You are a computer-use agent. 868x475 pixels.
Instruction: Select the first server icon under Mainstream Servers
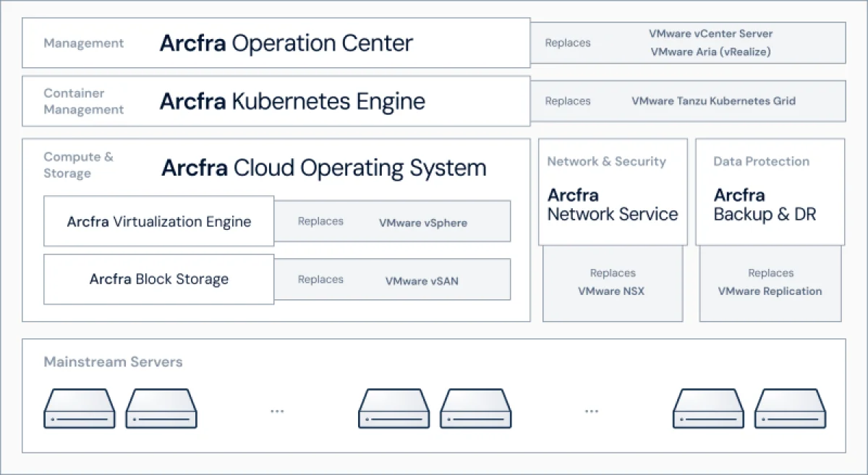click(x=80, y=409)
